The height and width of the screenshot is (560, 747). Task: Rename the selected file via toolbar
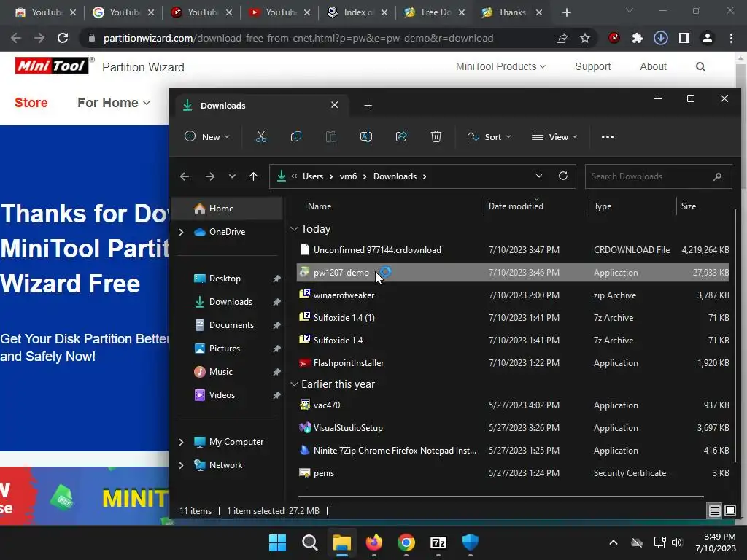tap(366, 137)
